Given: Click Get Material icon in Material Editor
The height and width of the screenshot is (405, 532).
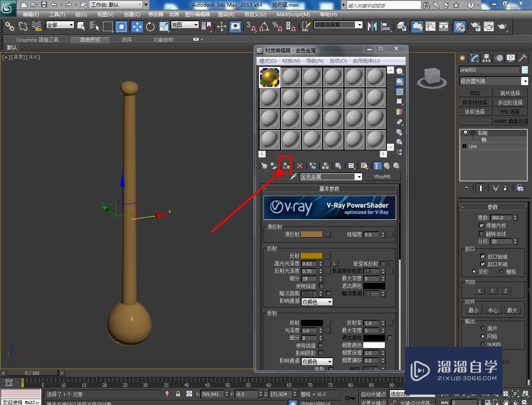Looking at the screenshot, I should (x=264, y=166).
